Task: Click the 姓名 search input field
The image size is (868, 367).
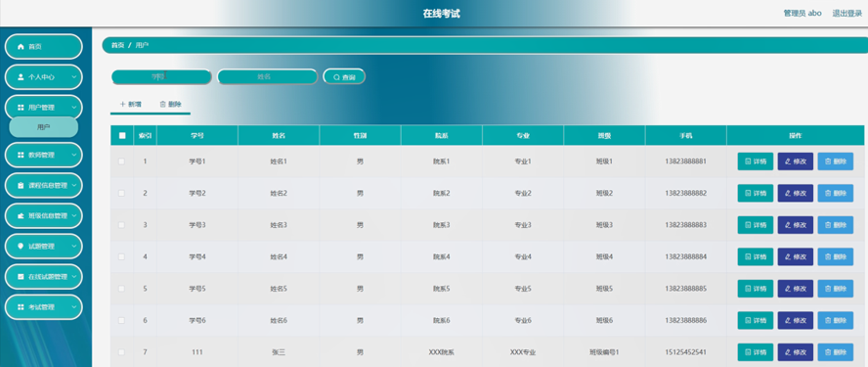Action: [x=268, y=77]
